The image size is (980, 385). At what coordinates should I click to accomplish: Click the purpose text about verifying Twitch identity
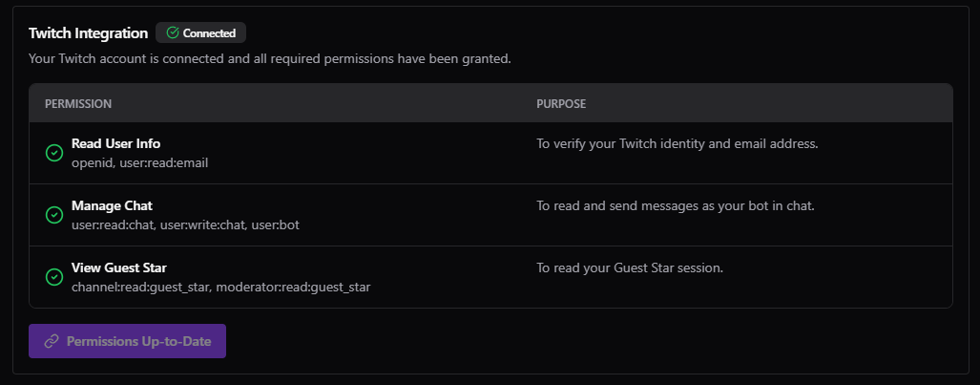[678, 144]
